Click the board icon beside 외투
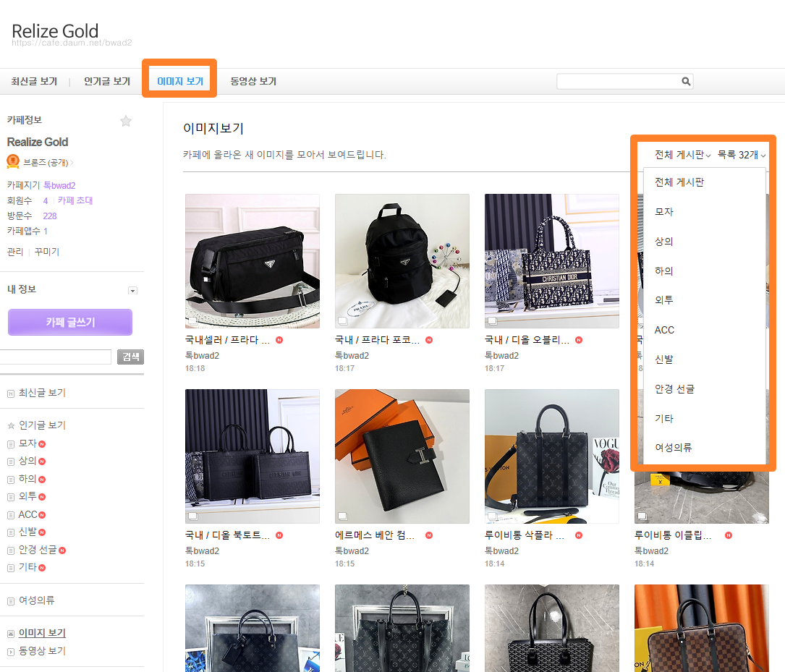Image resolution: width=785 pixels, height=672 pixels. click(x=11, y=498)
